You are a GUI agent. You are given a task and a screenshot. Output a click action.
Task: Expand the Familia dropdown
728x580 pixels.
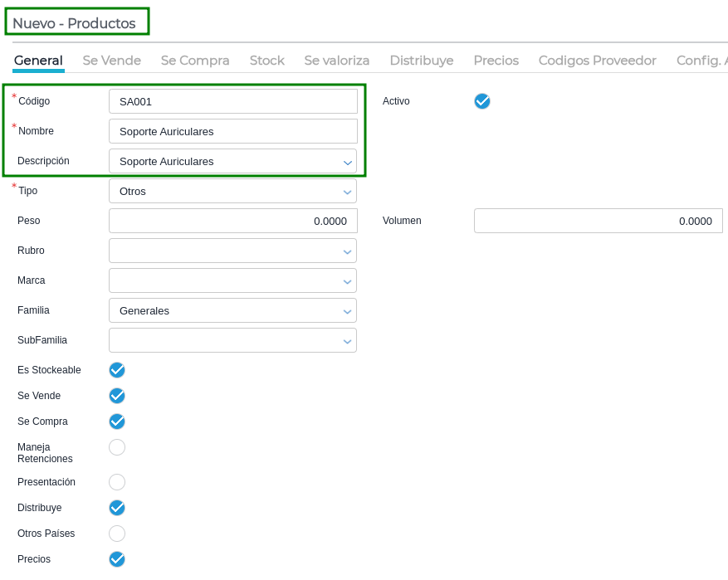(232, 310)
